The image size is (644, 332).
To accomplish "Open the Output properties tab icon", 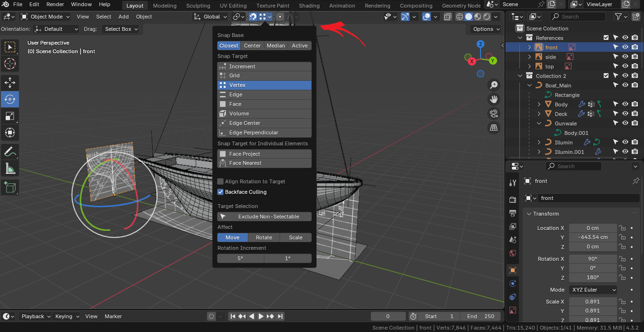I will 513,213.
